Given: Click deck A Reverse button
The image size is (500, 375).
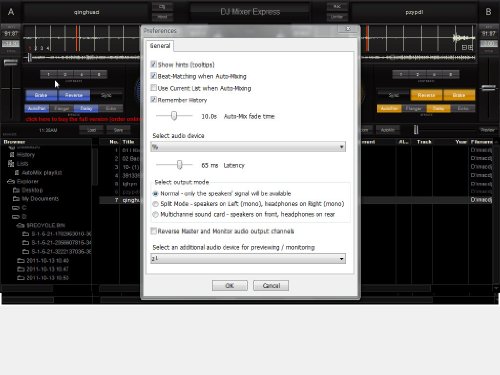Looking at the screenshot, I should [74, 95].
